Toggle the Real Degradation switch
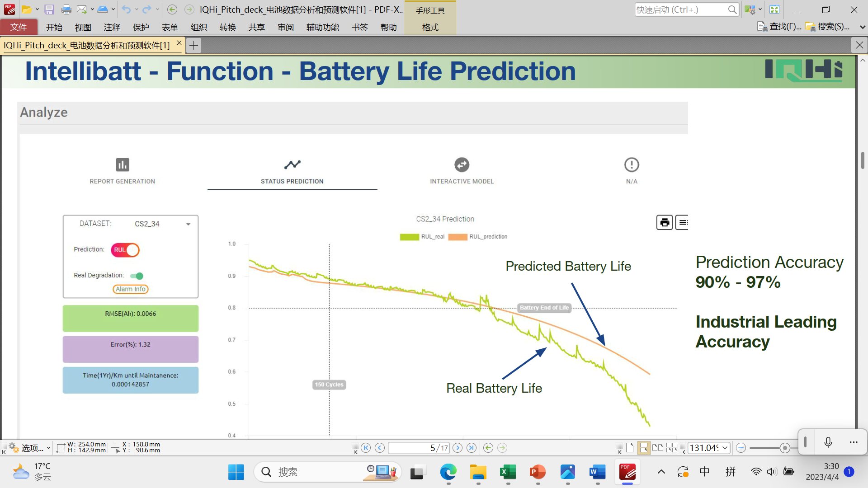The height and width of the screenshot is (488, 868). coord(137,276)
